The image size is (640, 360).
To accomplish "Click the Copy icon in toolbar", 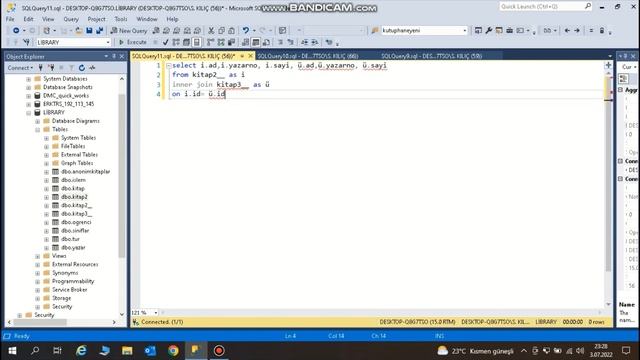I will (221, 31).
